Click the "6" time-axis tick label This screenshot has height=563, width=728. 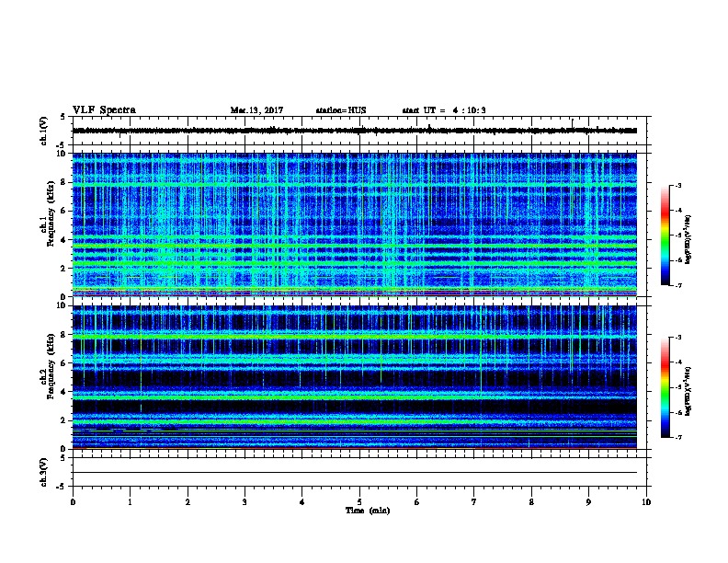click(x=417, y=502)
